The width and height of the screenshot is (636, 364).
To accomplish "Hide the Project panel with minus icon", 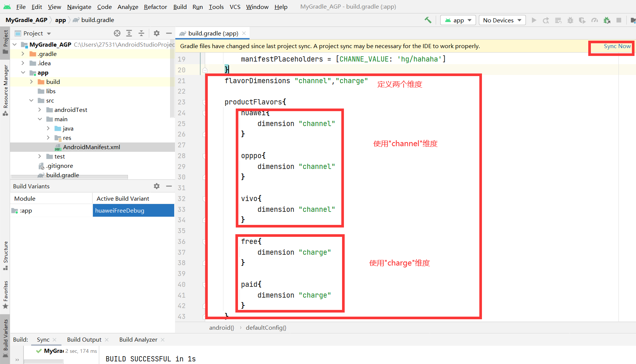I will 169,33.
